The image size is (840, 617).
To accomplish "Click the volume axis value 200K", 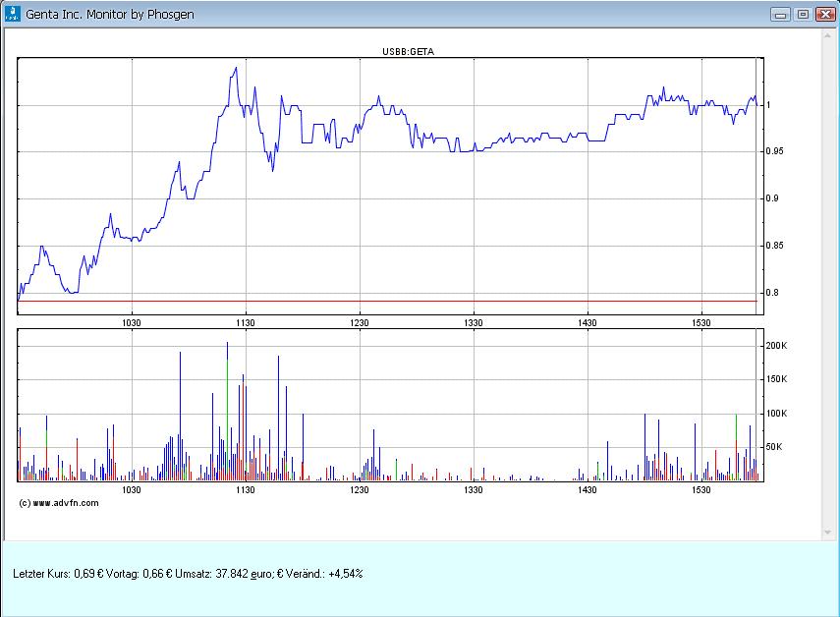I will point(776,346).
